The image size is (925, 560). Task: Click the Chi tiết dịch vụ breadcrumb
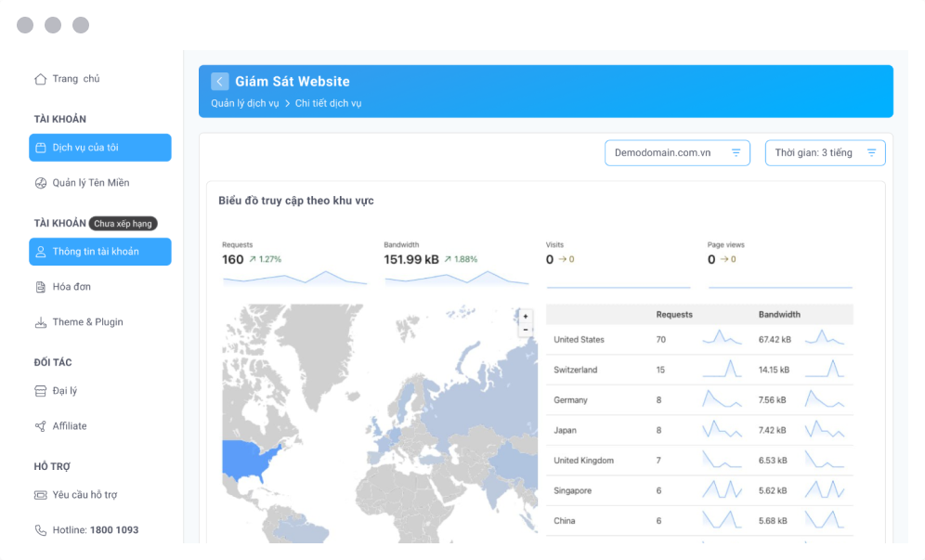(328, 103)
